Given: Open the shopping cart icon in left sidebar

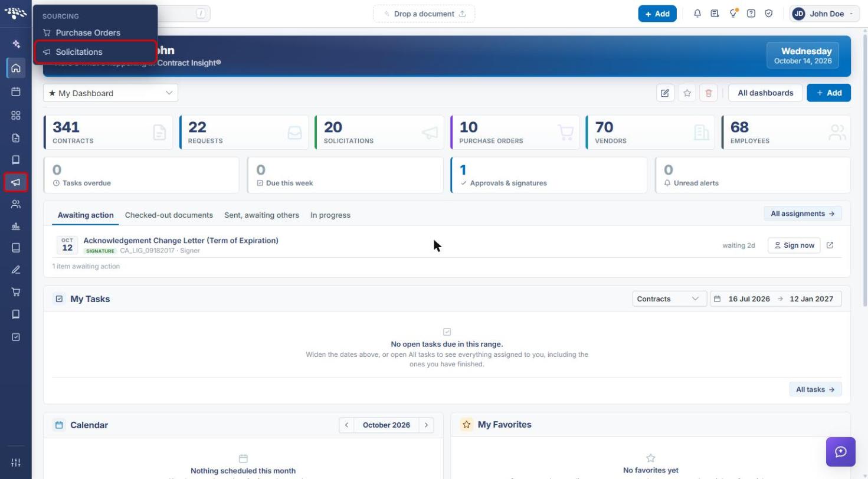Looking at the screenshot, I should [16, 291].
